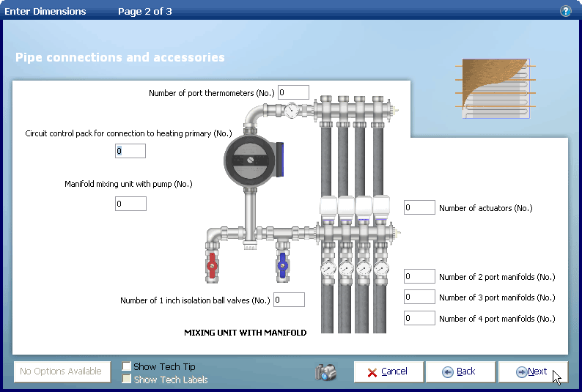The height and width of the screenshot is (392, 582).
Task: Go back using the Back button
Action: (x=460, y=371)
